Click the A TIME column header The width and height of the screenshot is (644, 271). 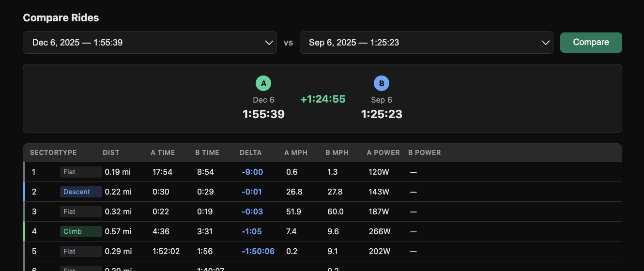tap(163, 152)
